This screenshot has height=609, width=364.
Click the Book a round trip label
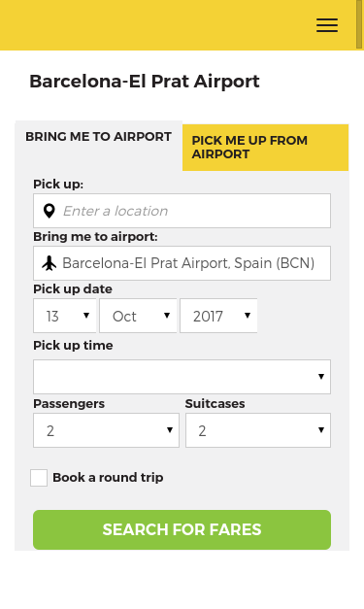(x=108, y=477)
